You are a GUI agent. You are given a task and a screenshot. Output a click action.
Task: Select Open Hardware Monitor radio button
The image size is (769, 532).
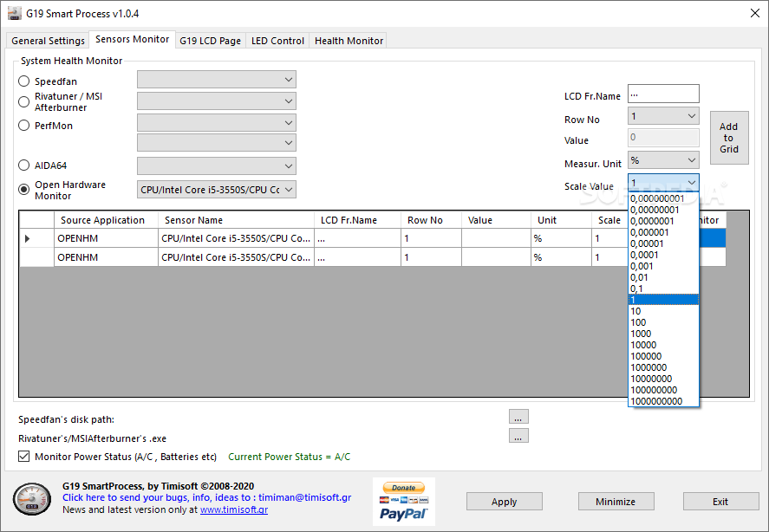[23, 189]
